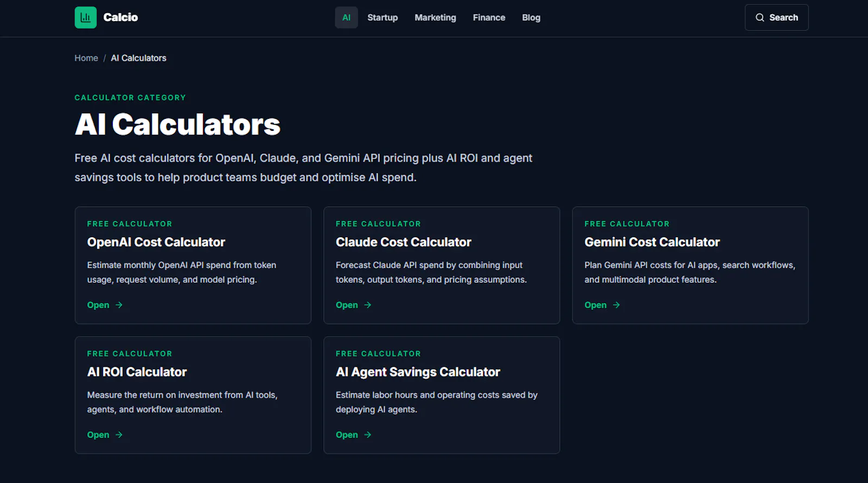868x483 pixels.
Task: Open the Gemini Cost Calculator title
Action: [x=652, y=242]
